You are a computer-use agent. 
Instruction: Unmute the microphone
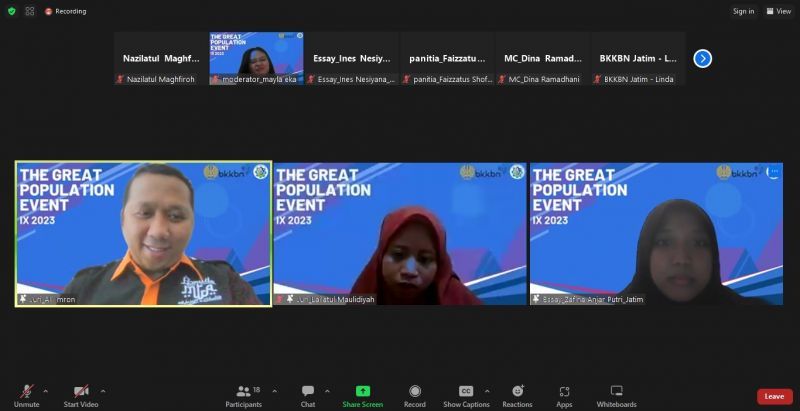tap(26, 395)
